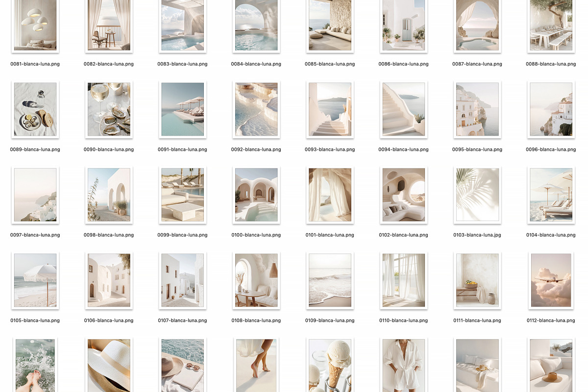Click the 0096-blanca-luna.png filename text
Image resolution: width=588 pixels, height=392 pixels.
551,149
